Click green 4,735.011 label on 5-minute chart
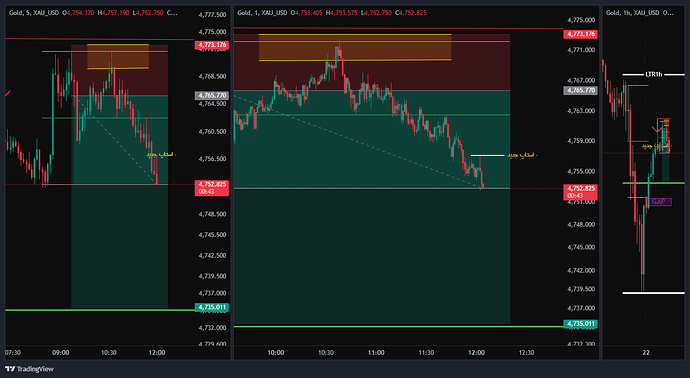The image size is (690, 378). (212, 307)
